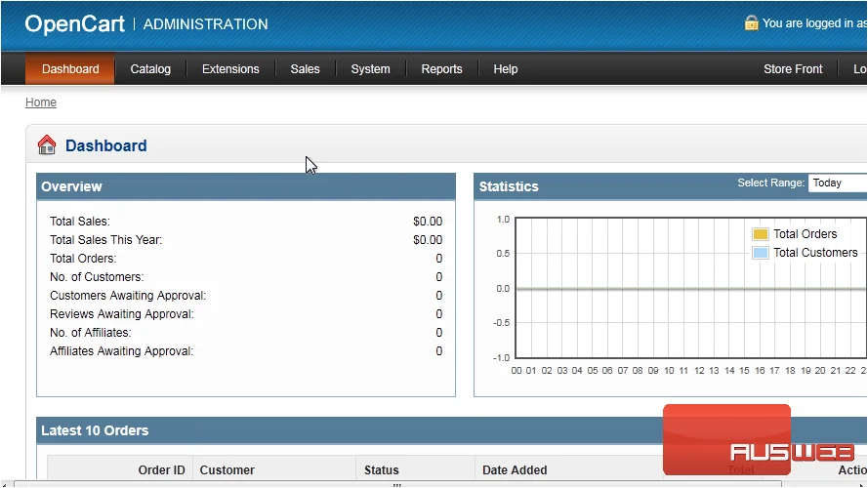868x488 pixels.
Task: Open the Help menu
Action: [506, 69]
